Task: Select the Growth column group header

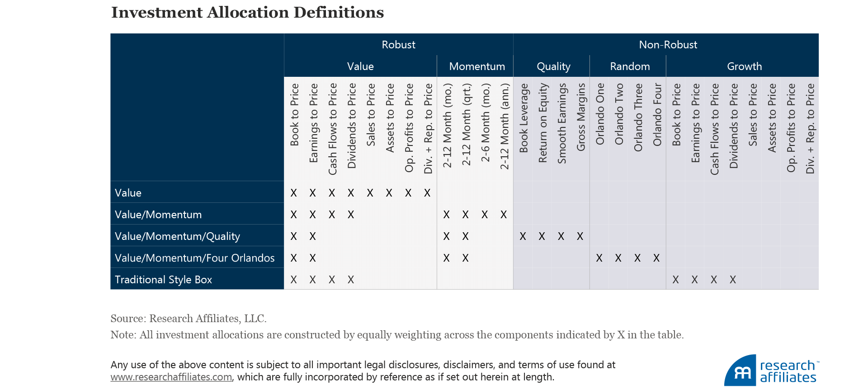Action: [744, 66]
